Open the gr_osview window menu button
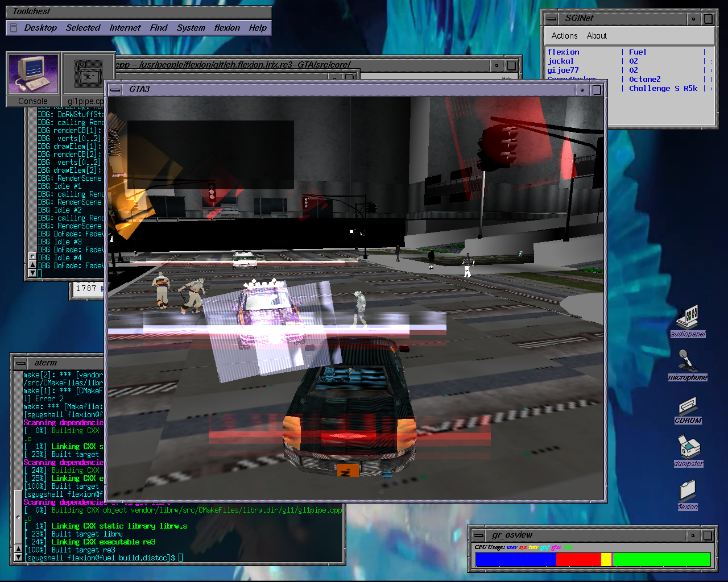728x582 pixels. click(x=479, y=535)
